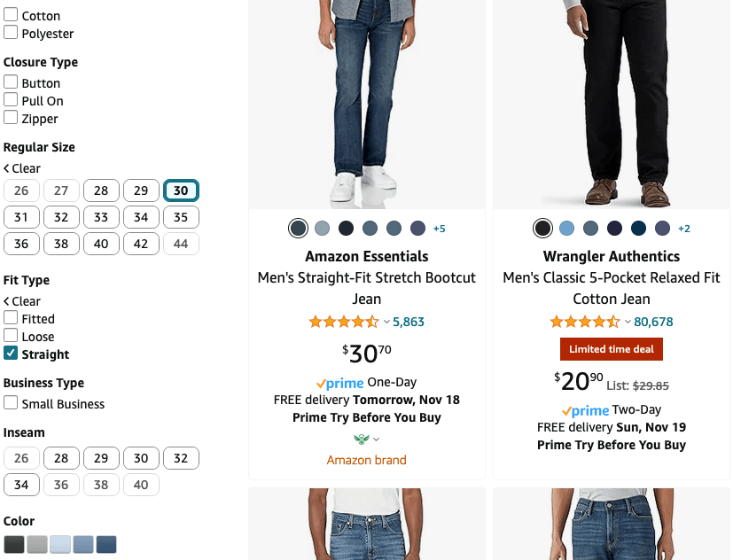Click the Limited time deal badge
Viewport: 733px width, 560px height.
point(612,349)
